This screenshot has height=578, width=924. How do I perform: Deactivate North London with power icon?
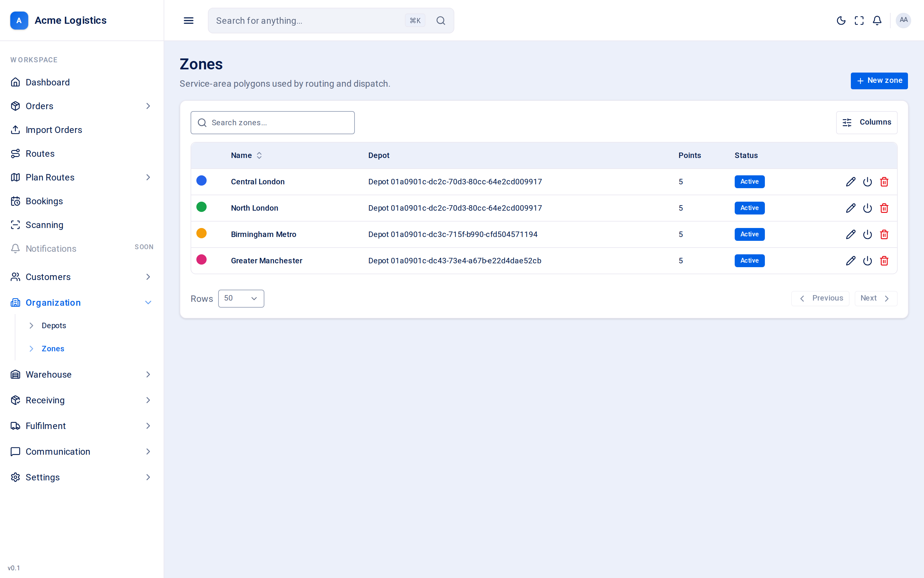click(x=867, y=208)
